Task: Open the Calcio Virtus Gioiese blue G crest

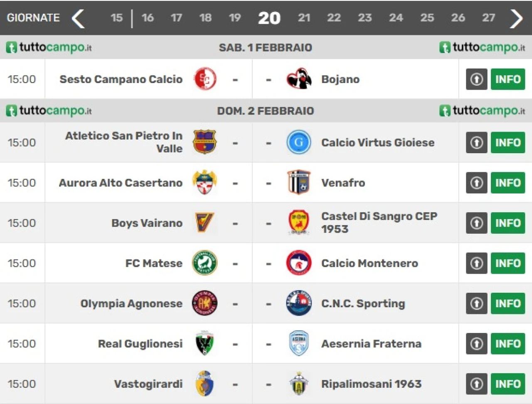Action: point(299,142)
